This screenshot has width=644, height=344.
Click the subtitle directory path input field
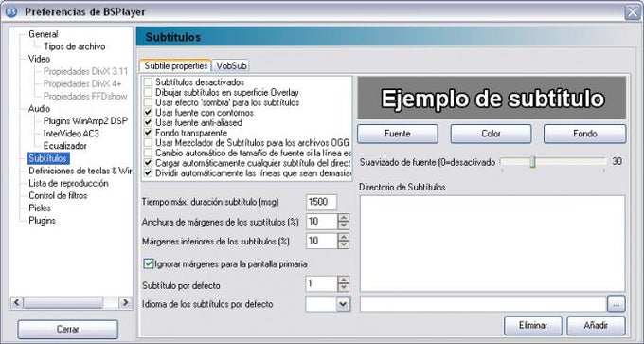click(x=483, y=304)
